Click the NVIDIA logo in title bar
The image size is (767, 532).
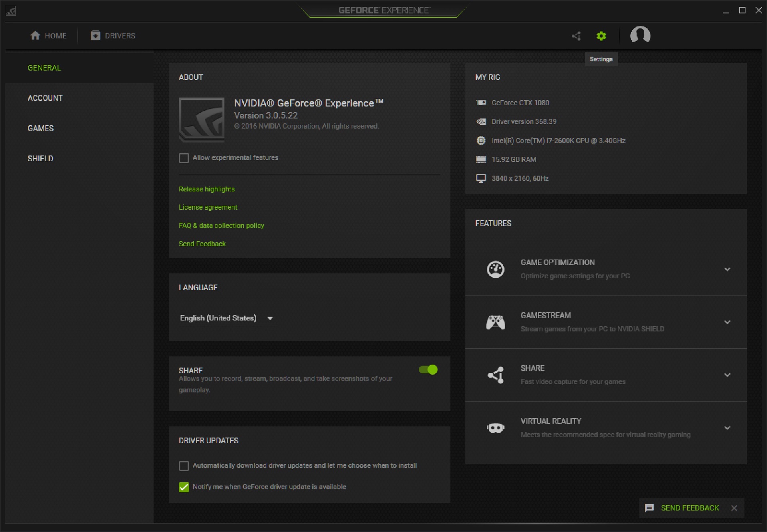tap(11, 11)
